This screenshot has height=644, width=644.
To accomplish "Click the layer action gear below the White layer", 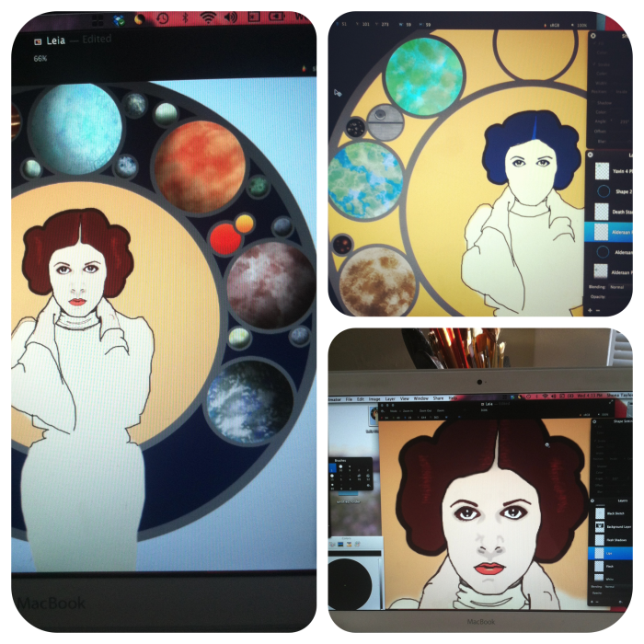I will [x=621, y=602].
